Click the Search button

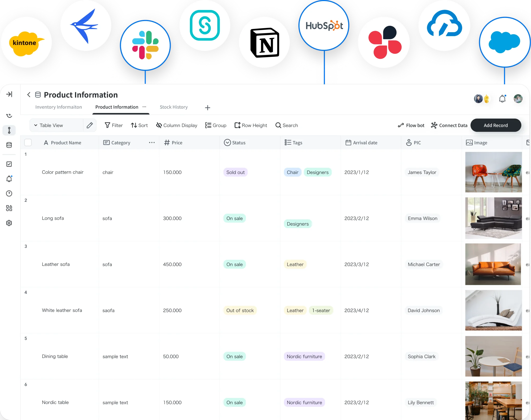tap(287, 125)
